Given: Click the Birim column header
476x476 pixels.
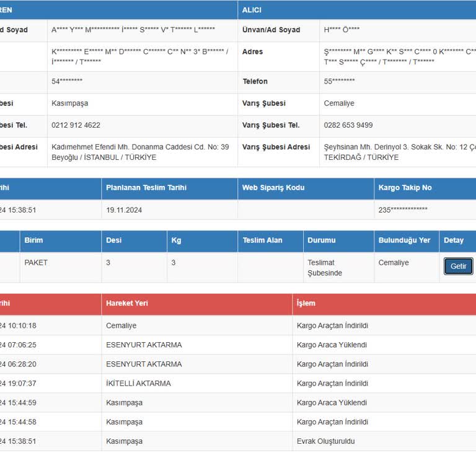Looking at the screenshot, I should (x=33, y=240).
